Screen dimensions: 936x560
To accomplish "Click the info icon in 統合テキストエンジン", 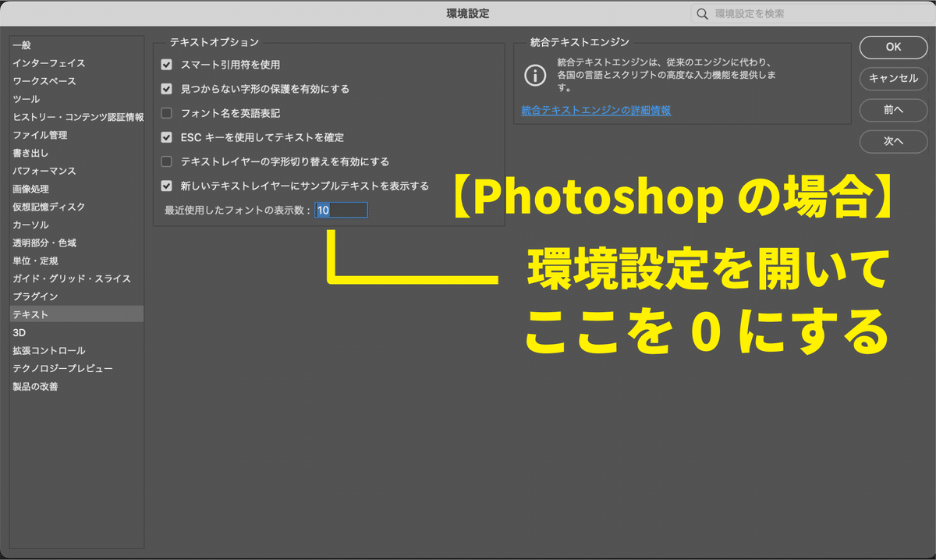I will (535, 76).
